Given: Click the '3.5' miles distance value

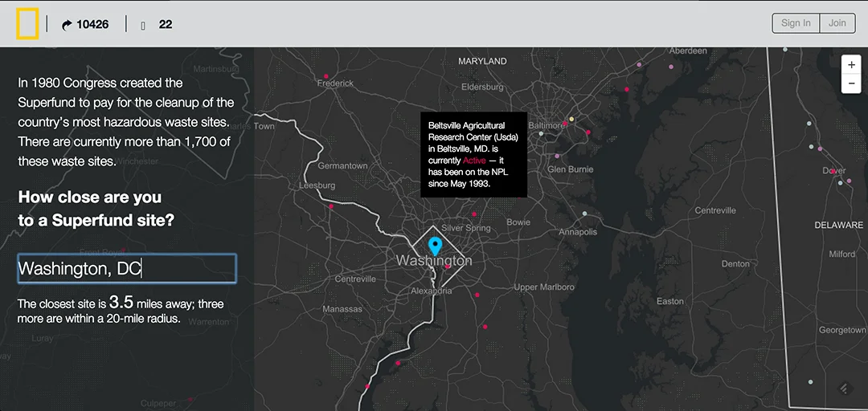Looking at the screenshot, I should click(121, 302).
